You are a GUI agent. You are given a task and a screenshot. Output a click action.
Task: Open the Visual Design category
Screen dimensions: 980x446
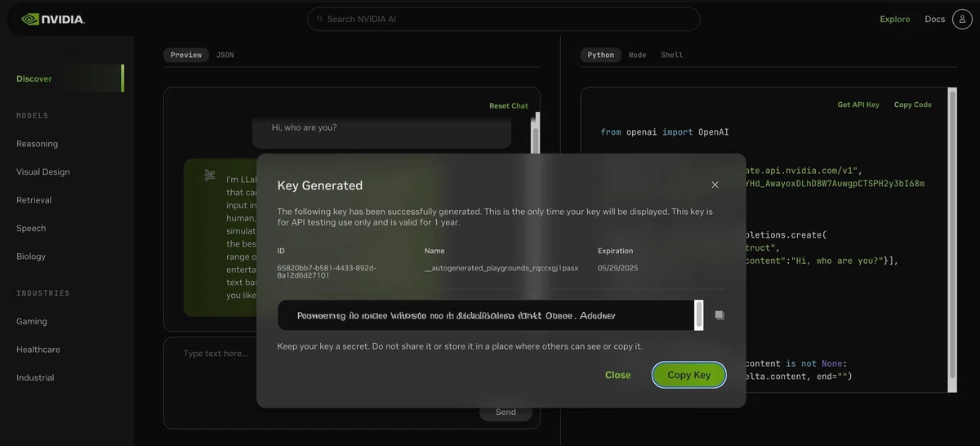coord(43,172)
